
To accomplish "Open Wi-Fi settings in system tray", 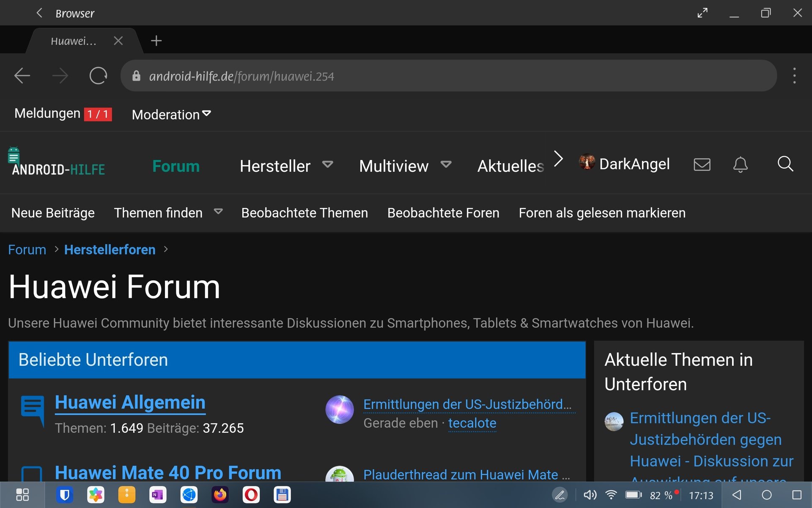I will click(x=611, y=495).
